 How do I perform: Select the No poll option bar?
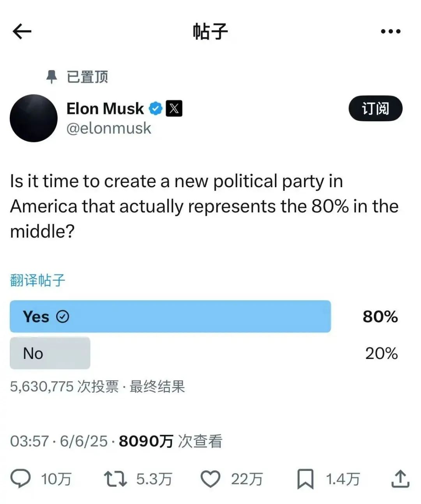point(50,353)
